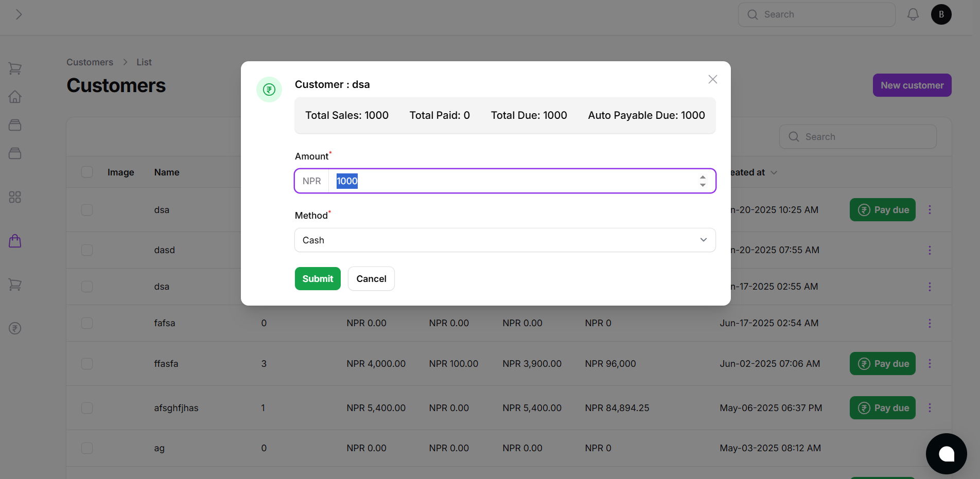Submit the payment form
The height and width of the screenshot is (479, 980).
318,279
